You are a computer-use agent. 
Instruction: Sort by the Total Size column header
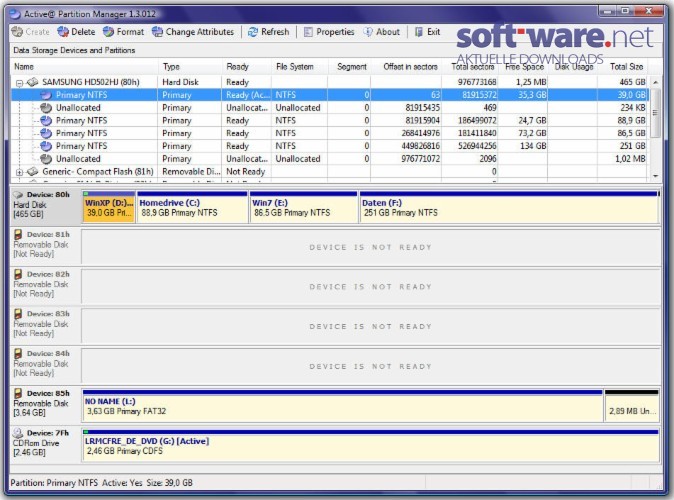pos(622,67)
